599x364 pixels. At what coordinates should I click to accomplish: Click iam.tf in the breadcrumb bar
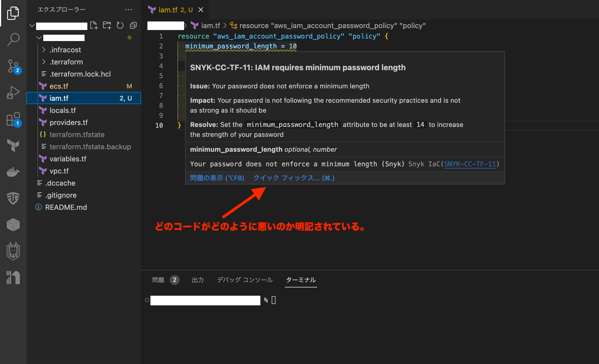point(211,26)
